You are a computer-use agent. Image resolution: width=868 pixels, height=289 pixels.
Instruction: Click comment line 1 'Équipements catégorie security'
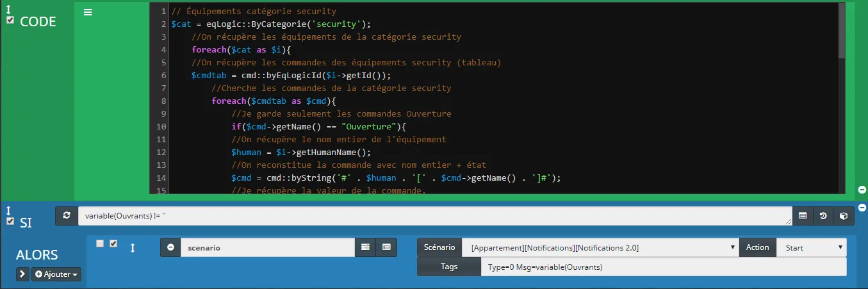coord(254,12)
